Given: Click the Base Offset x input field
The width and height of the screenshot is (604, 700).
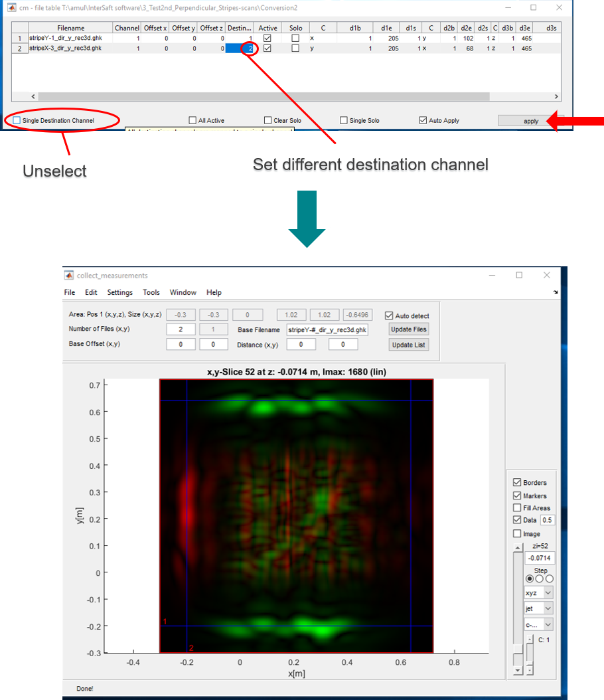Looking at the screenshot, I should [181, 344].
